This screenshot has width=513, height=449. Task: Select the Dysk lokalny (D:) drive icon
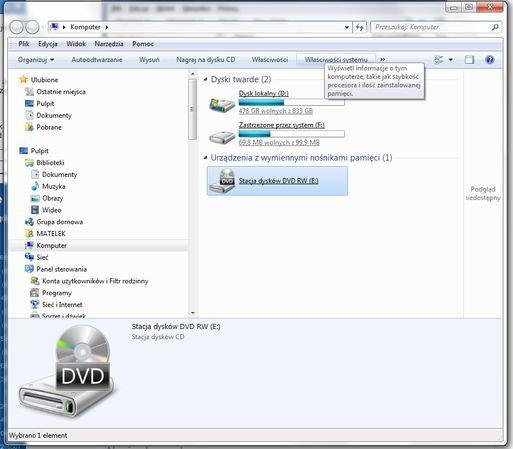(x=222, y=105)
